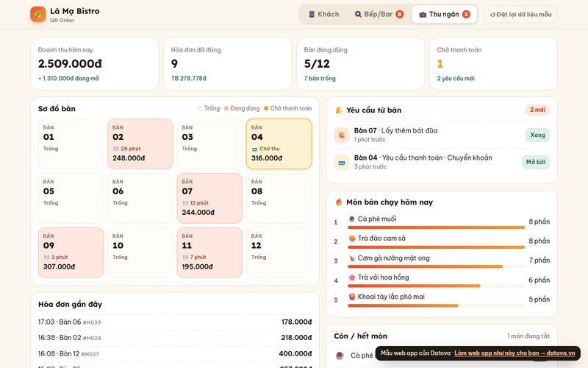Click the Khách tab icon
The image size is (588, 368).
(x=312, y=14)
